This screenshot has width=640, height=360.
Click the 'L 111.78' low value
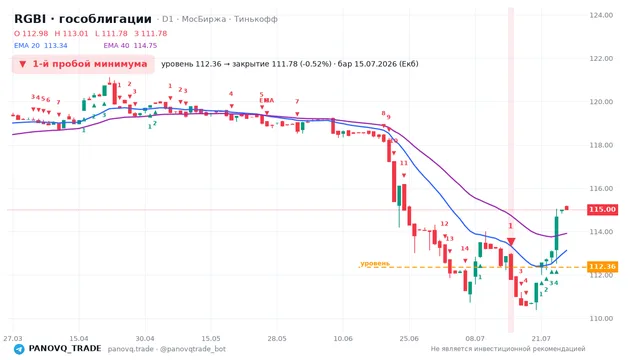tap(111, 33)
